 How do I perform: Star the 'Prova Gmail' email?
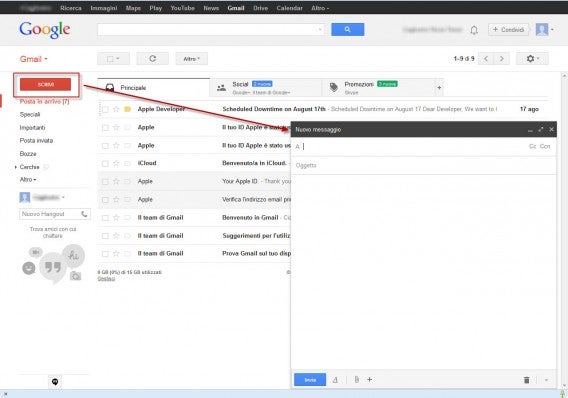(116, 254)
